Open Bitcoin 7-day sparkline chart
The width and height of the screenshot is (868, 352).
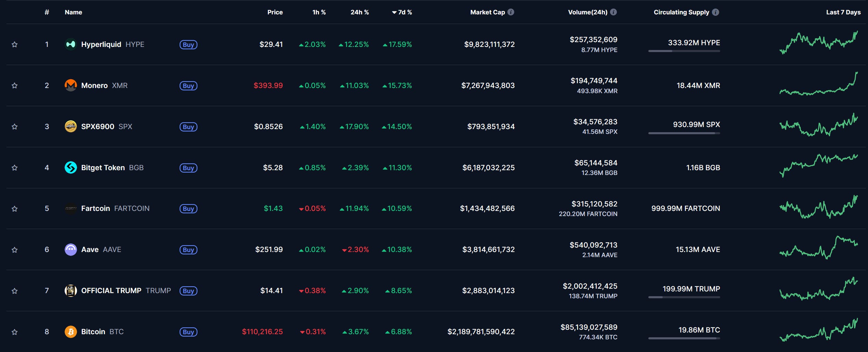click(x=819, y=329)
